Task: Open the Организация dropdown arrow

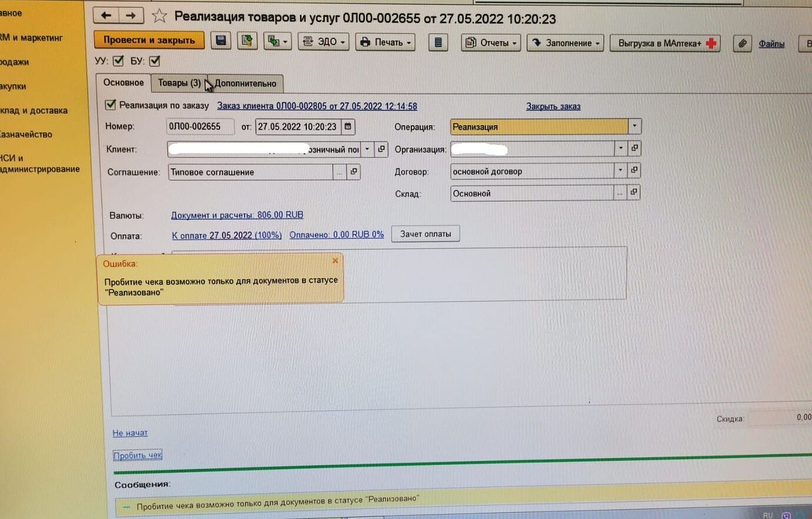Action: pyautogui.click(x=620, y=148)
